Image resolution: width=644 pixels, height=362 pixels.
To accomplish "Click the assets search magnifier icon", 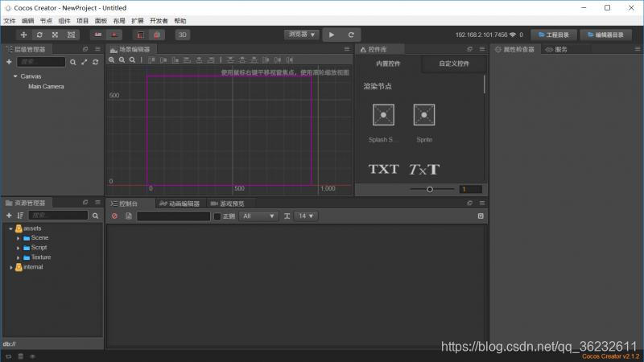I will pyautogui.click(x=95, y=216).
